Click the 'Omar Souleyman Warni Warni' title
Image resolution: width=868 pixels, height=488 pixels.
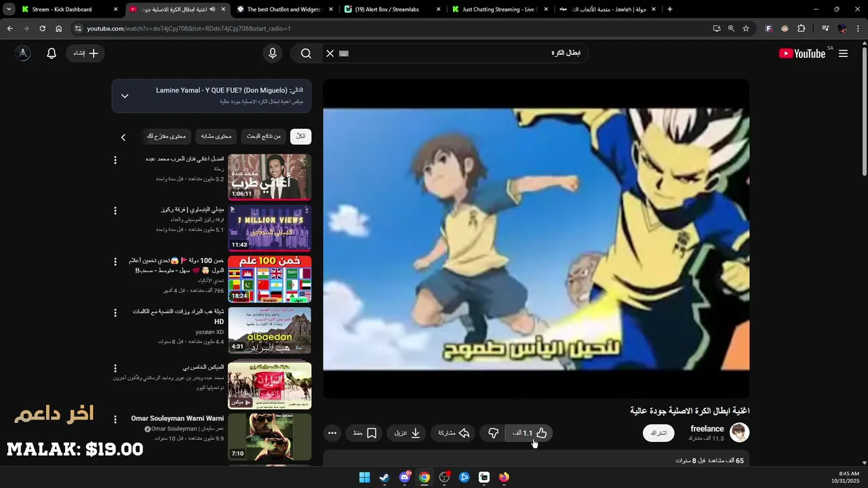pos(178,418)
